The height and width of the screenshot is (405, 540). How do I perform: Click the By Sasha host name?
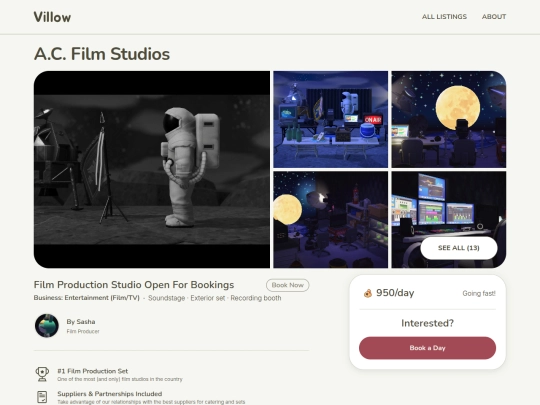click(81, 322)
